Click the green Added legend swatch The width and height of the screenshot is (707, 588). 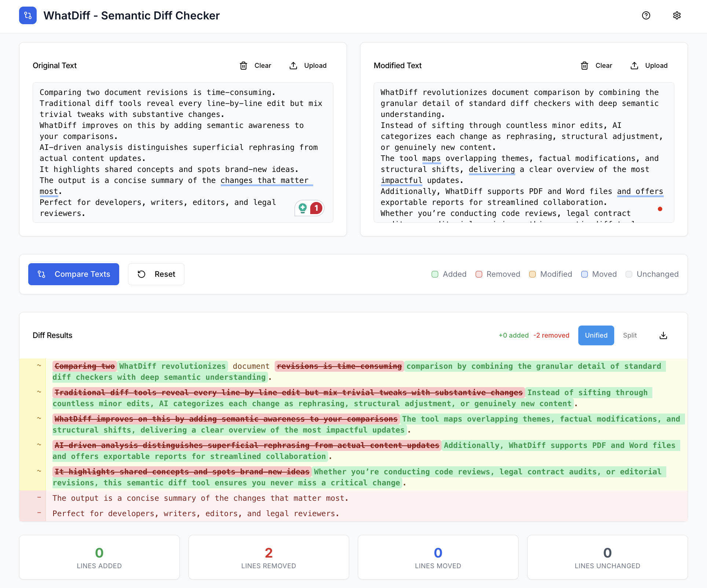click(435, 274)
